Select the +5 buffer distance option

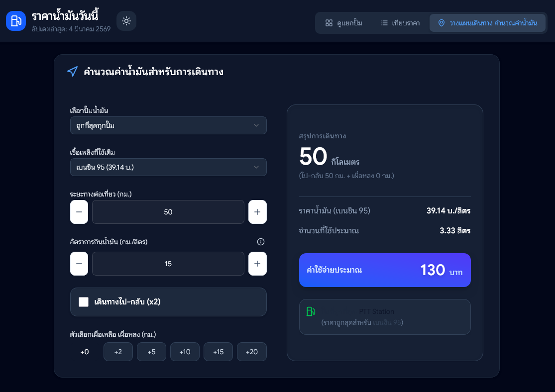pyautogui.click(x=151, y=352)
